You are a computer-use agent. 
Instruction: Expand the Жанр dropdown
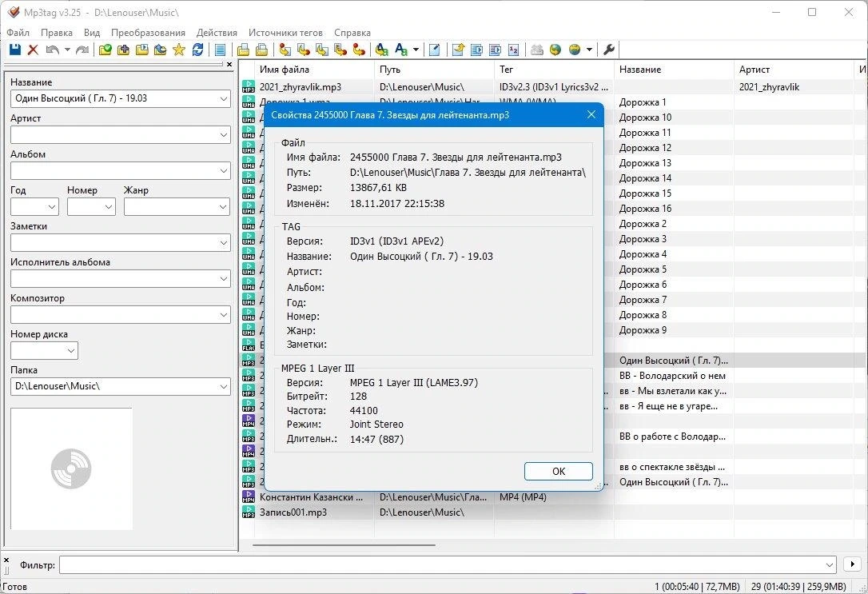point(224,206)
